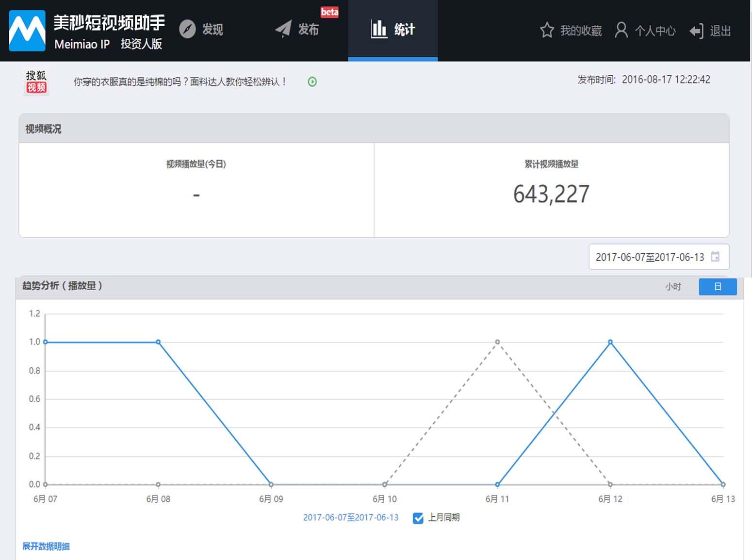Click the 6月 07 x-axis label
The image size is (752, 560).
[x=45, y=499]
